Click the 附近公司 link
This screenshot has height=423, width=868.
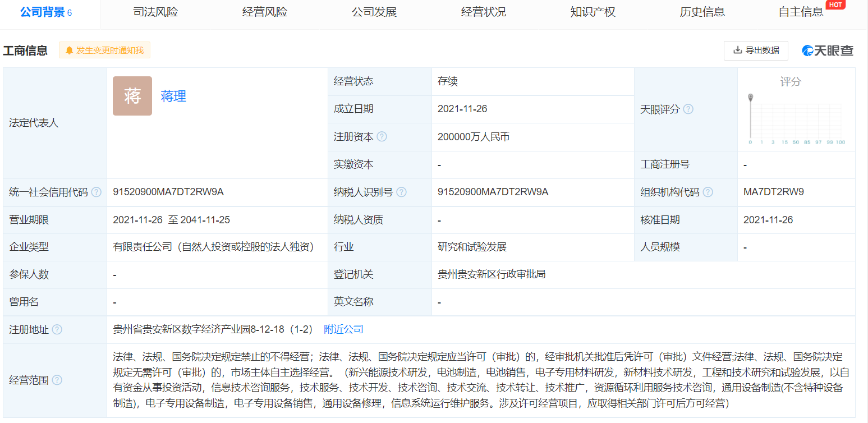pos(343,330)
